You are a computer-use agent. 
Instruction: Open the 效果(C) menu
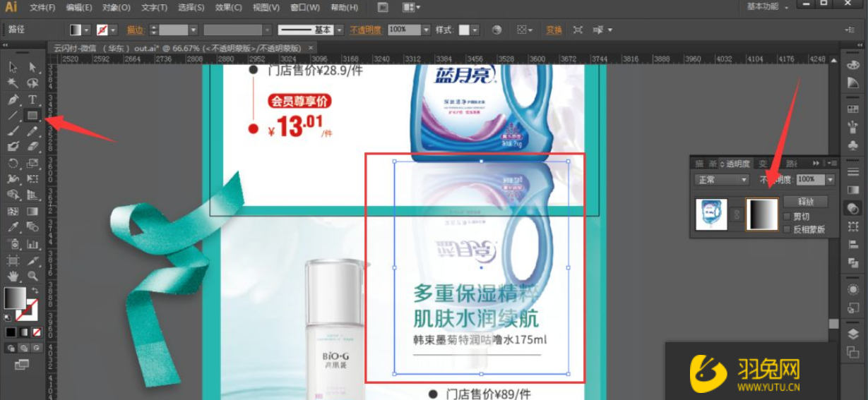228,7
